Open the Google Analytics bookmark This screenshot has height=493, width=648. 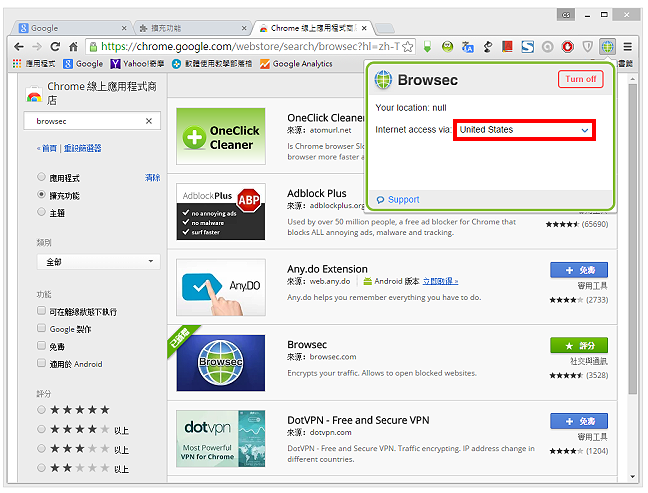pyautogui.click(x=296, y=64)
